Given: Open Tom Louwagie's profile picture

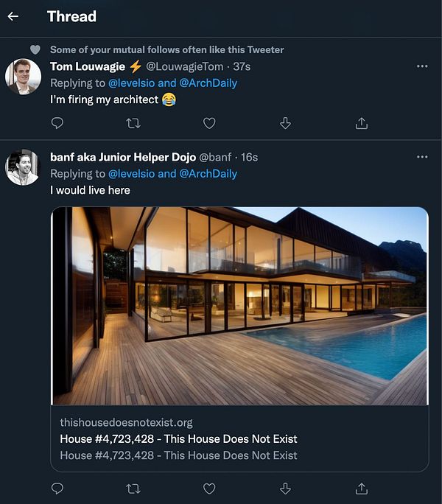Looking at the screenshot, I should pyautogui.click(x=23, y=77).
